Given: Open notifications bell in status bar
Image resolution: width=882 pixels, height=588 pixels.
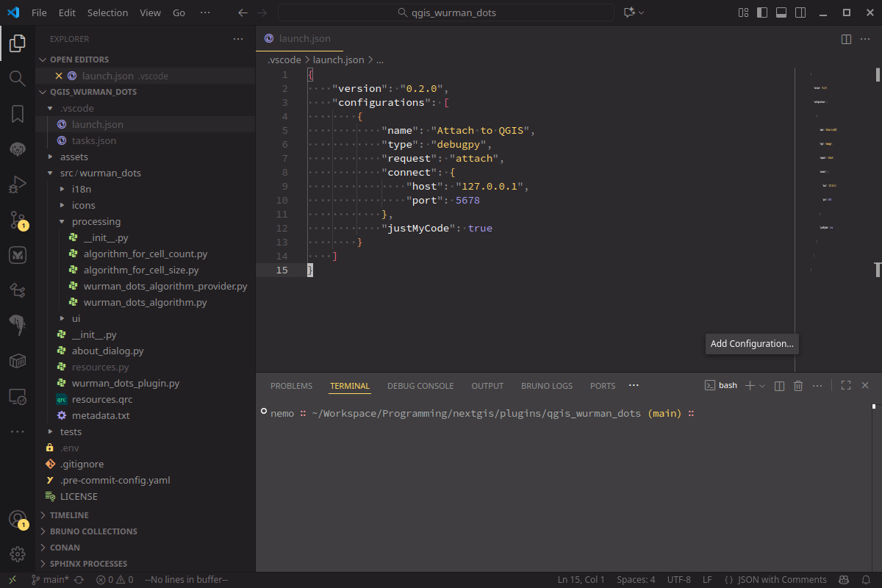Looking at the screenshot, I should point(866,580).
